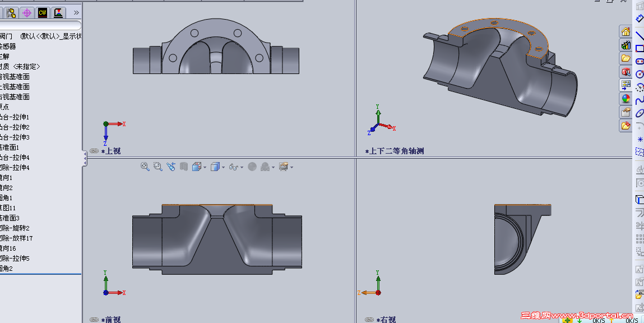Image resolution: width=644 pixels, height=323 pixels.
Task: Toggle link views icon in 右视 viewport
Action: point(369,320)
